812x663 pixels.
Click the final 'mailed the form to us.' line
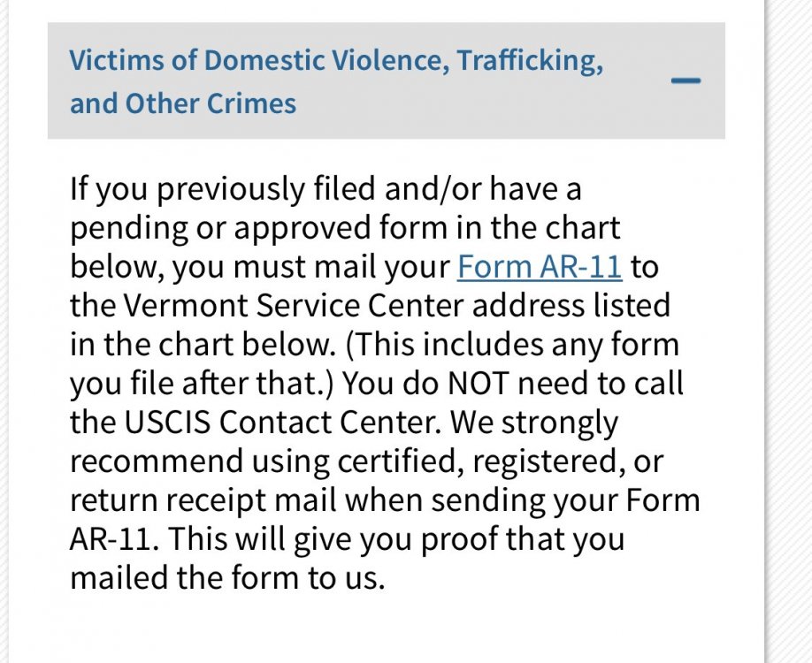(227, 577)
